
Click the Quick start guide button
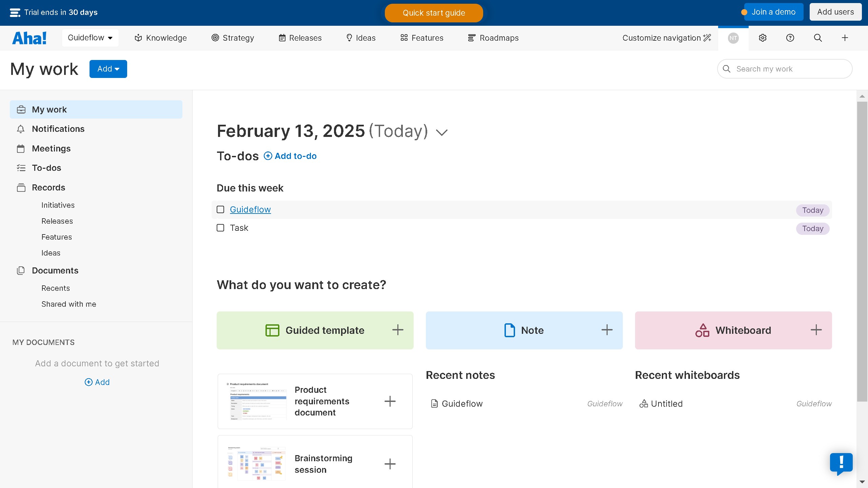(x=434, y=13)
